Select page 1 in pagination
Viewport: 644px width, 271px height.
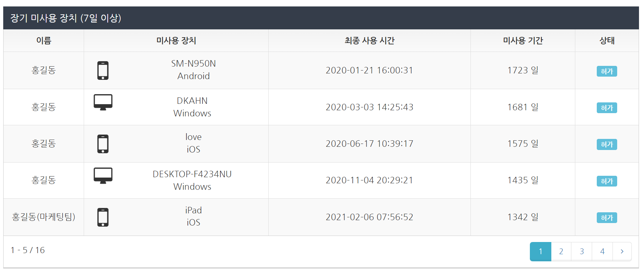(x=540, y=251)
